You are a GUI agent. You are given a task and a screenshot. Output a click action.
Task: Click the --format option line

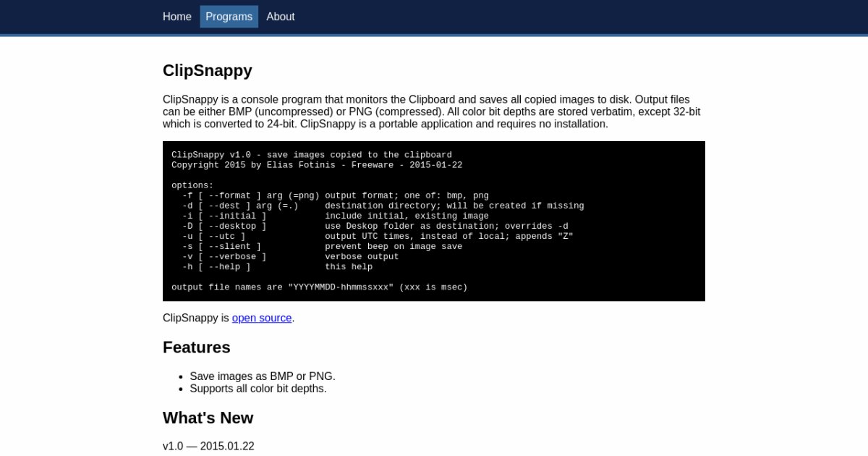(330, 195)
